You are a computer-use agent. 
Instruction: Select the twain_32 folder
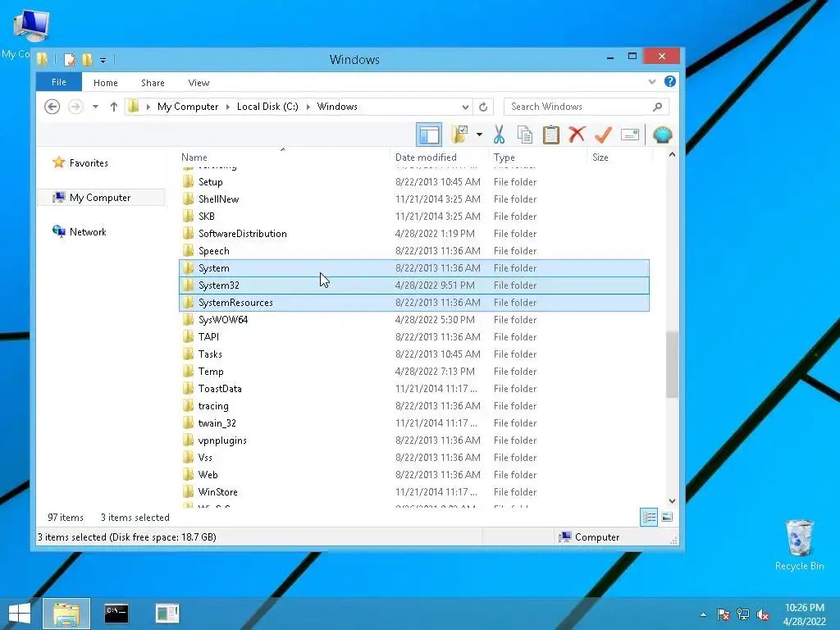(413, 423)
